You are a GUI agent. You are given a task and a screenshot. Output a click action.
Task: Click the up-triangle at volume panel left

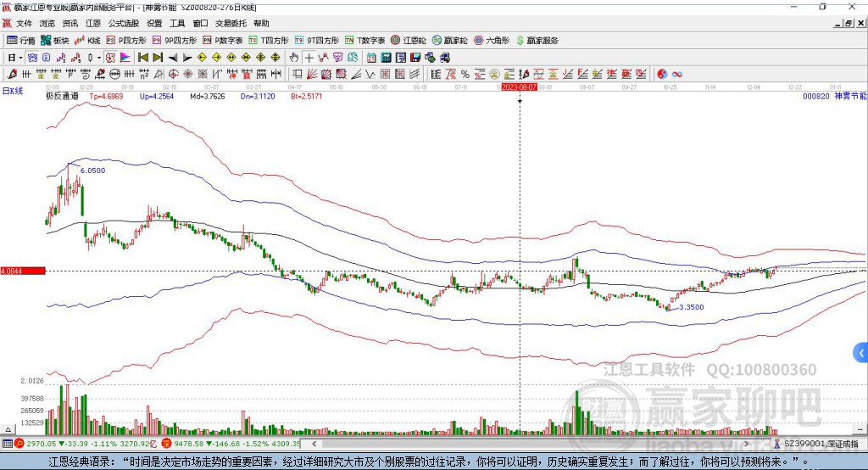tap(8, 429)
